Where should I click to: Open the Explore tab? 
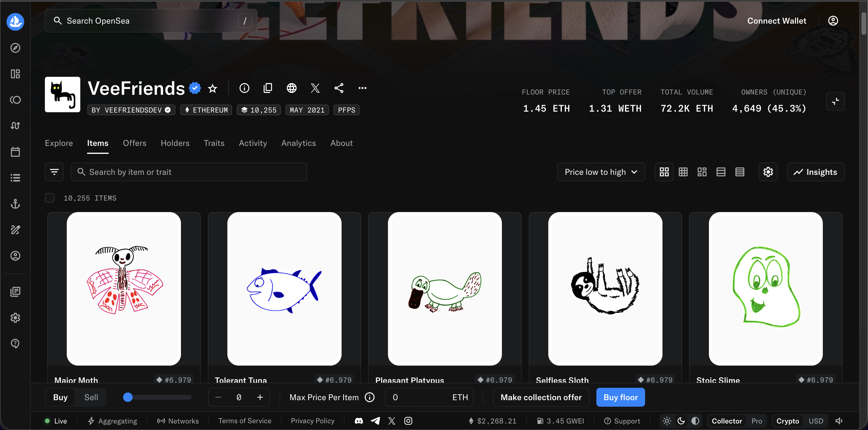click(x=59, y=143)
